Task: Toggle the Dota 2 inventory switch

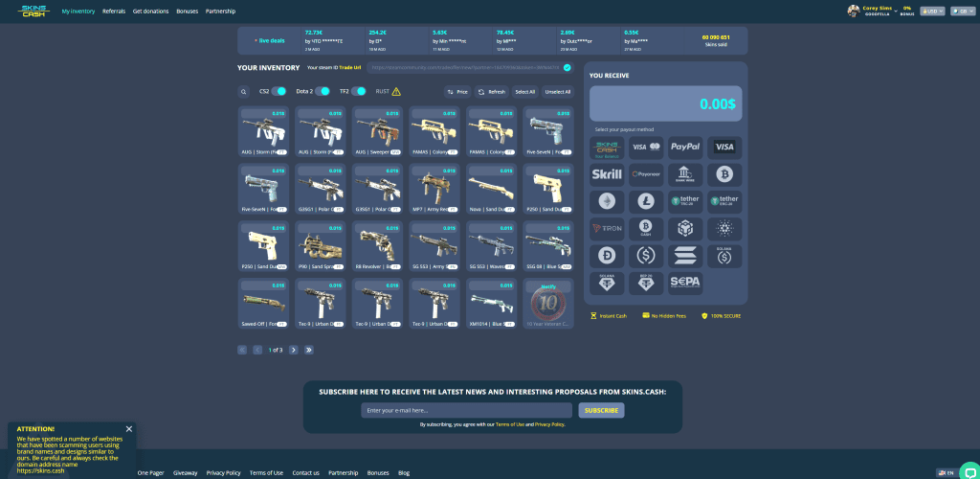Action: pyautogui.click(x=322, y=91)
